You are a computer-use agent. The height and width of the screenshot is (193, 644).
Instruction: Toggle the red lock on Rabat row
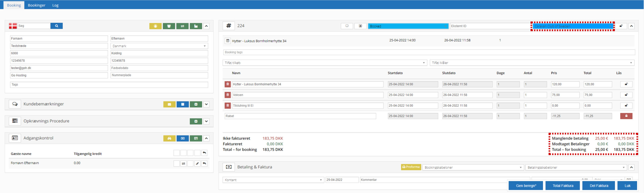pyautogui.click(x=626, y=116)
